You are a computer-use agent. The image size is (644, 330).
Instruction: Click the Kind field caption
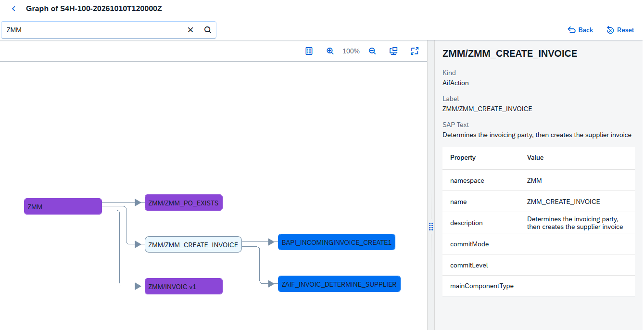(449, 73)
